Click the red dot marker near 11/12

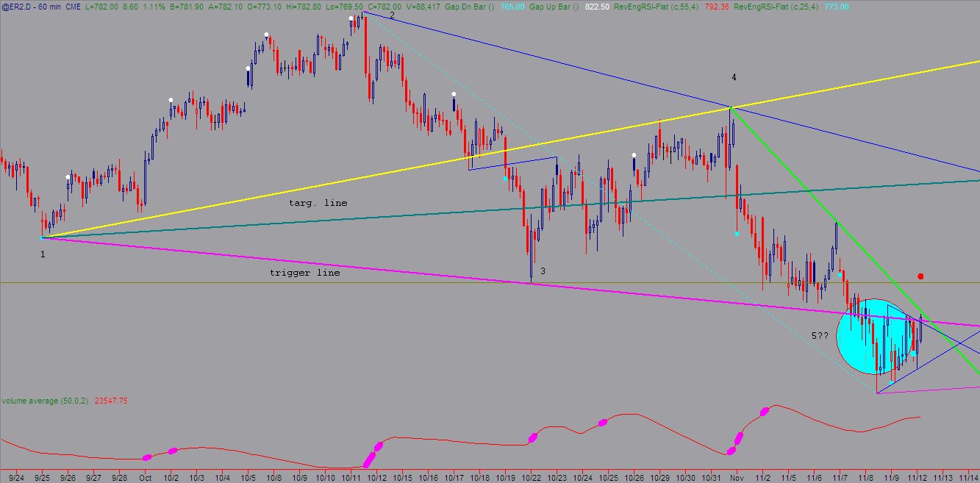920,276
